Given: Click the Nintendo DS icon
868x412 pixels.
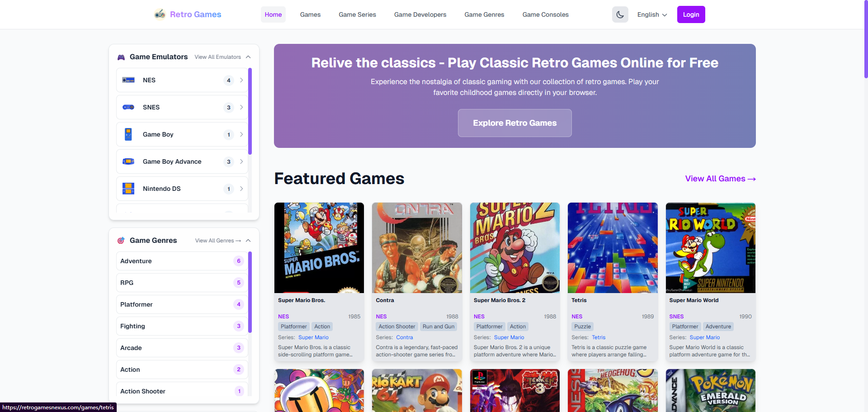Looking at the screenshot, I should (x=128, y=189).
